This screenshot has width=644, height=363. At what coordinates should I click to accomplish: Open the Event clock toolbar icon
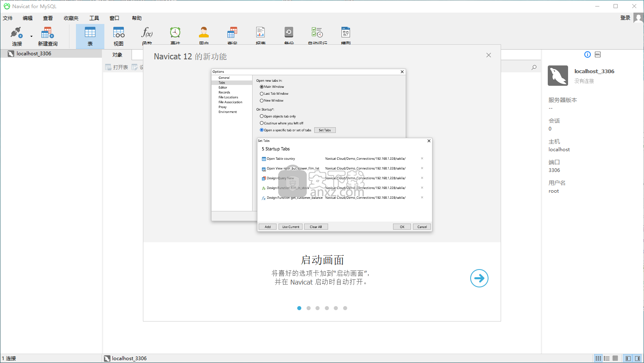175,33
